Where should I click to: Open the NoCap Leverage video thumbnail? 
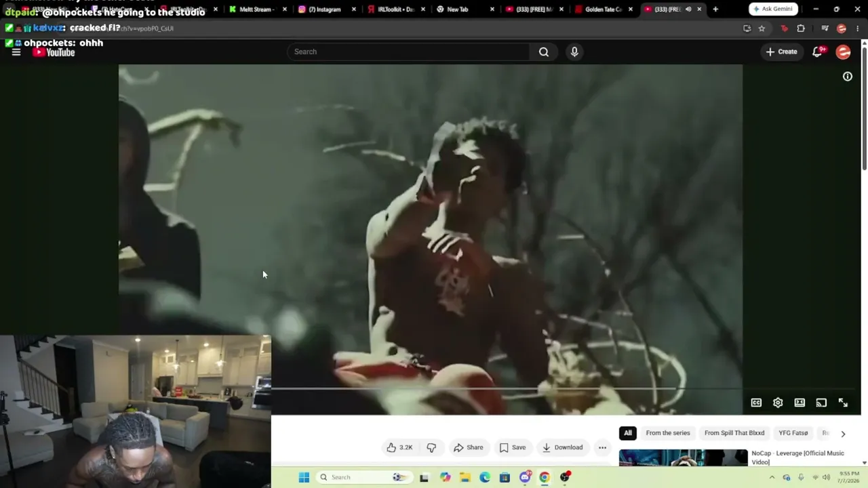click(x=683, y=458)
